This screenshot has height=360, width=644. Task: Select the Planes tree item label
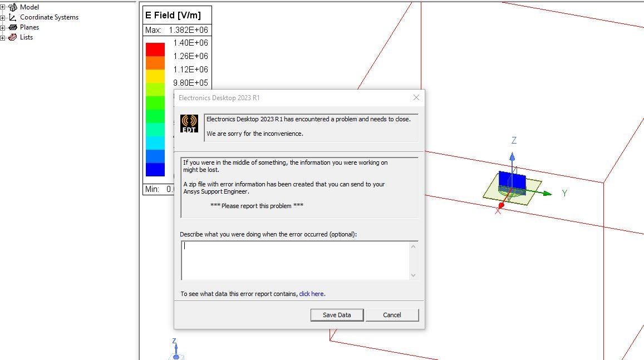30,27
